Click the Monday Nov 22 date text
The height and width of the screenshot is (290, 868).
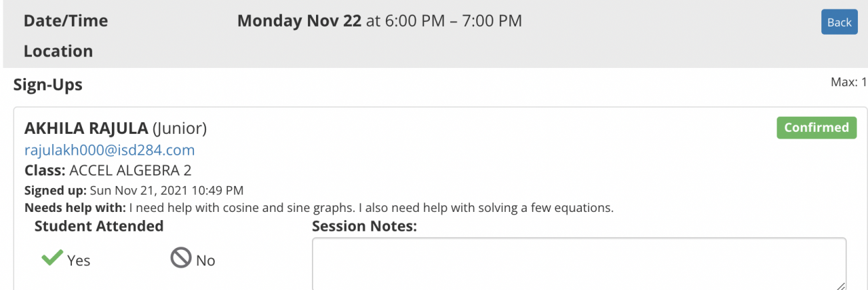(x=299, y=21)
